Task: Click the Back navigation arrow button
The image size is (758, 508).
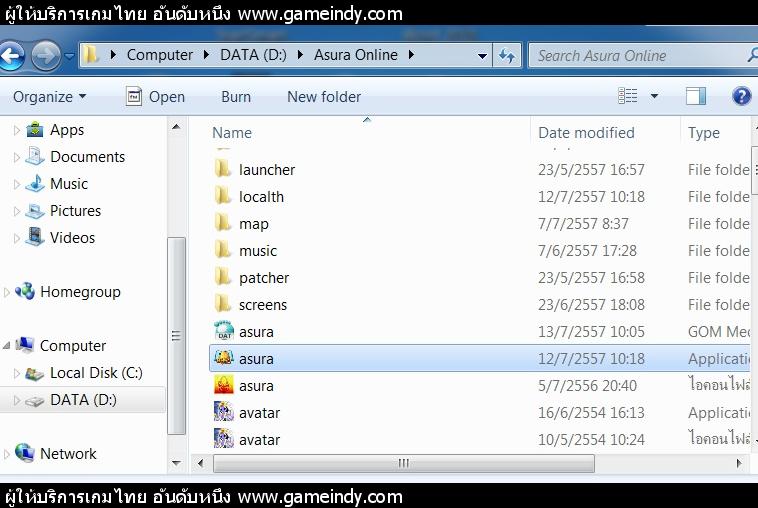Action: 11,56
